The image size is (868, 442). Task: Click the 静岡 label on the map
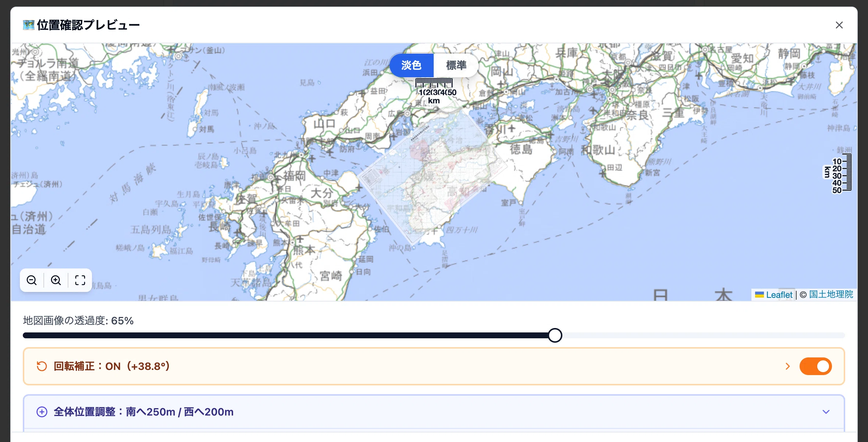[x=789, y=54]
